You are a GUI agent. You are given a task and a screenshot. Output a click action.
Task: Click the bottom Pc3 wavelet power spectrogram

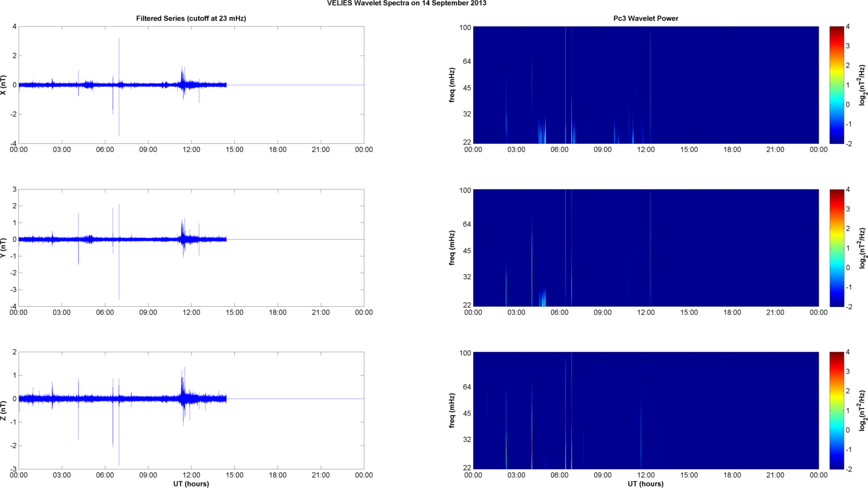pyautogui.click(x=646, y=411)
